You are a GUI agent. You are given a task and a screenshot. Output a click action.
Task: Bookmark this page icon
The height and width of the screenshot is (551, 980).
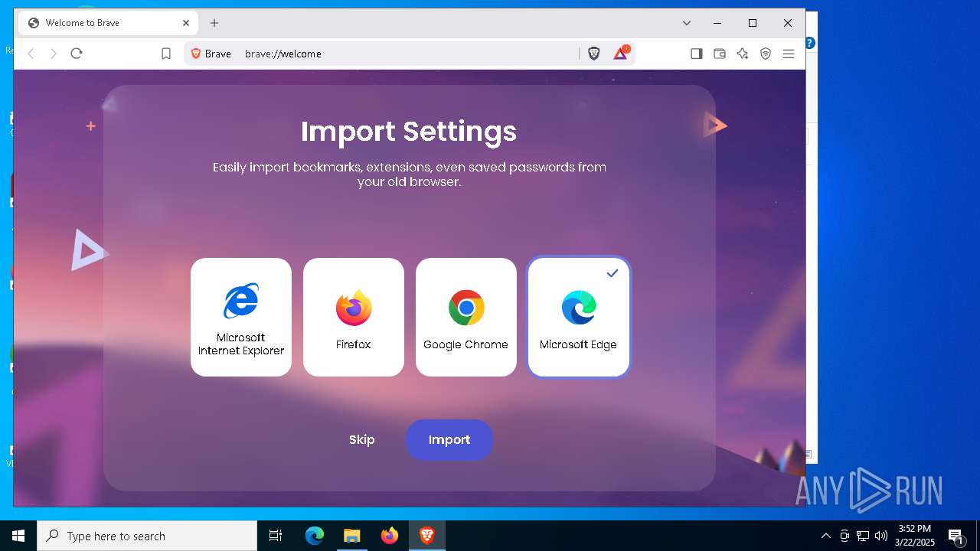click(x=166, y=54)
